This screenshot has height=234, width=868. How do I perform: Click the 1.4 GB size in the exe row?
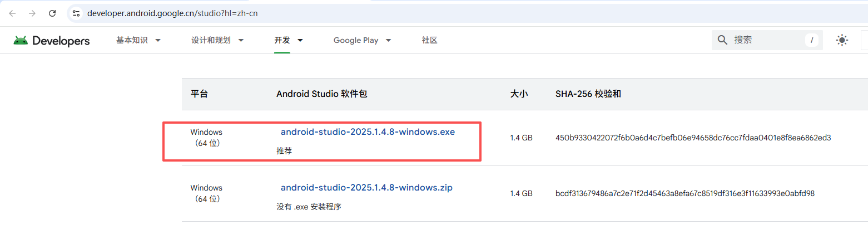[521, 138]
